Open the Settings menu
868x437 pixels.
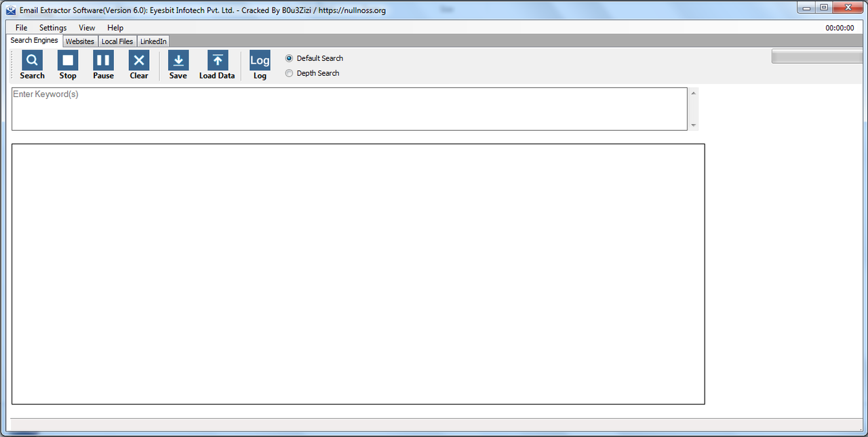[53, 28]
